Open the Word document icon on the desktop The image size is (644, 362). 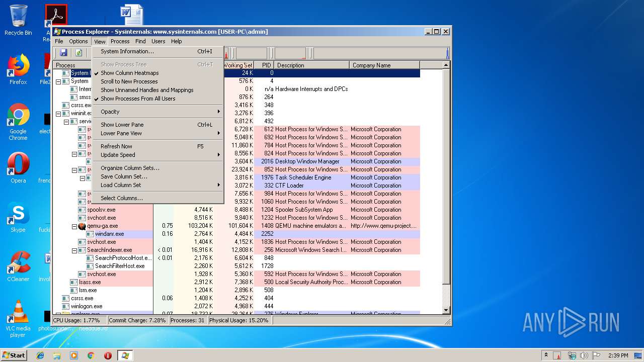pos(132,15)
